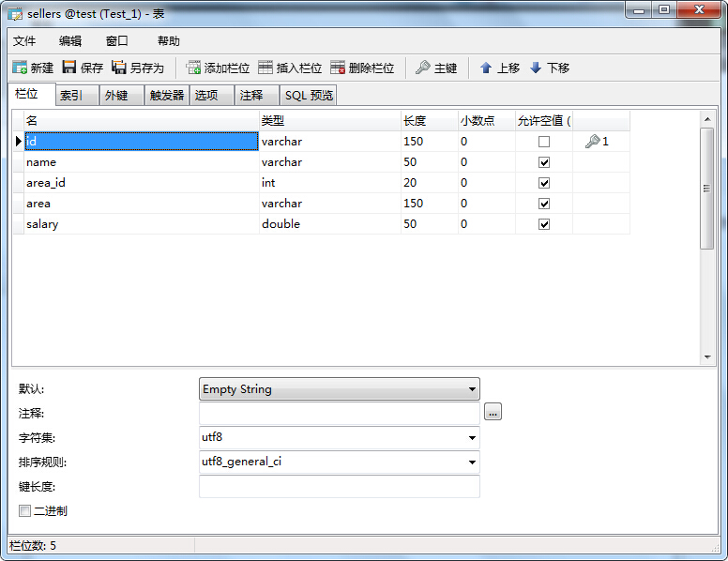Screen dimensions: 728x561
Task: Open the Edit (编辑) menu
Action: tap(70, 41)
